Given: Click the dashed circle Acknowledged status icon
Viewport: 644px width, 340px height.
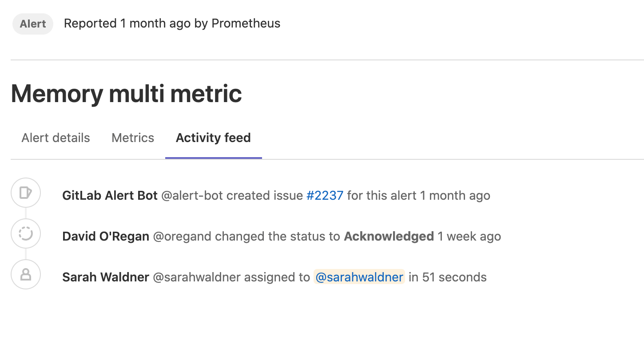Looking at the screenshot, I should pos(25,233).
